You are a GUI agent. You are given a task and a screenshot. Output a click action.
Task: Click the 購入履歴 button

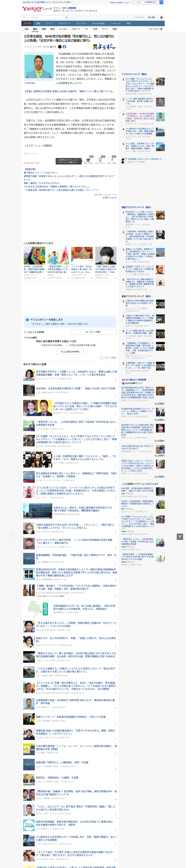(152, 18)
